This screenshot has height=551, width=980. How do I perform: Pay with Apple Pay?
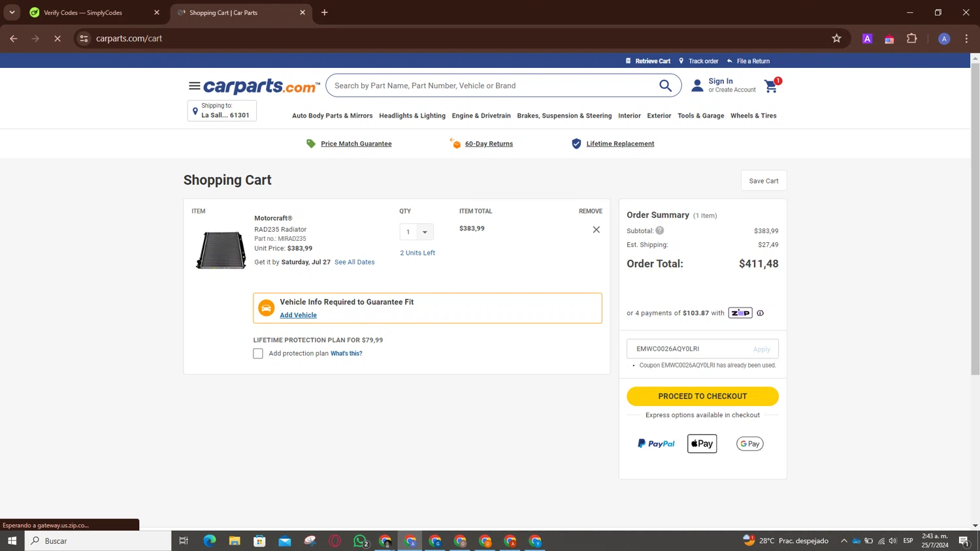click(x=702, y=444)
